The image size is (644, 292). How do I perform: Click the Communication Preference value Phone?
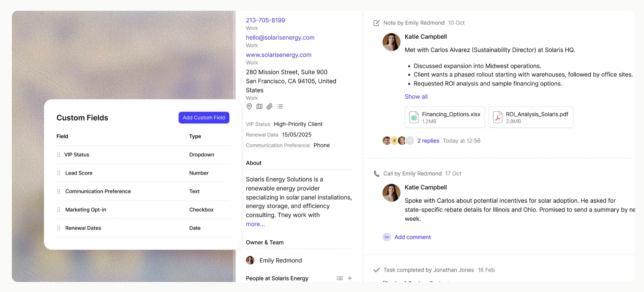click(x=322, y=145)
